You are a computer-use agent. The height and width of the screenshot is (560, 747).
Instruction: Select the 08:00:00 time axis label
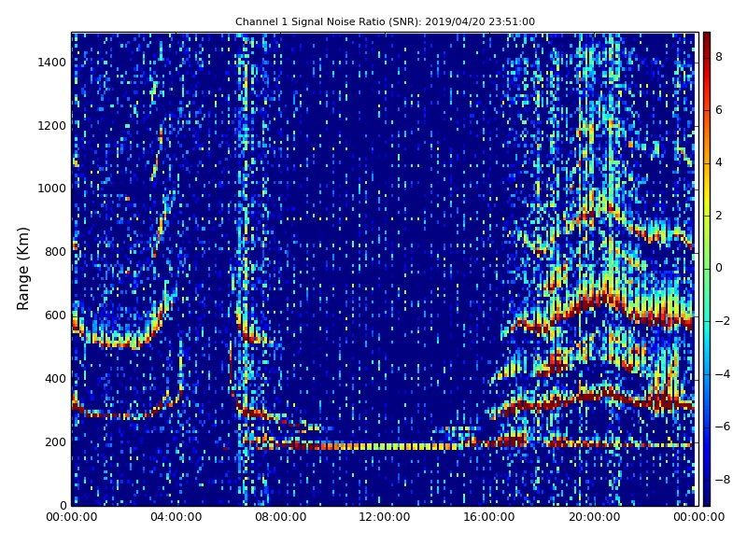click(281, 517)
